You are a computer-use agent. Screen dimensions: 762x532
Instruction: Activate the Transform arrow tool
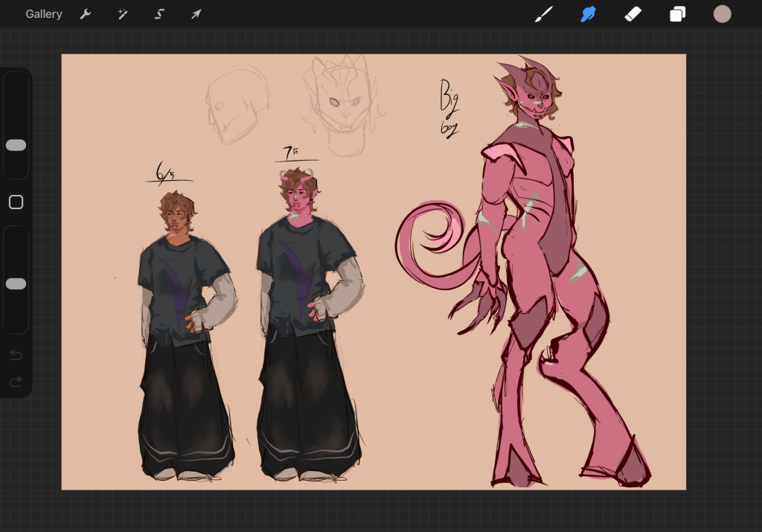point(196,14)
